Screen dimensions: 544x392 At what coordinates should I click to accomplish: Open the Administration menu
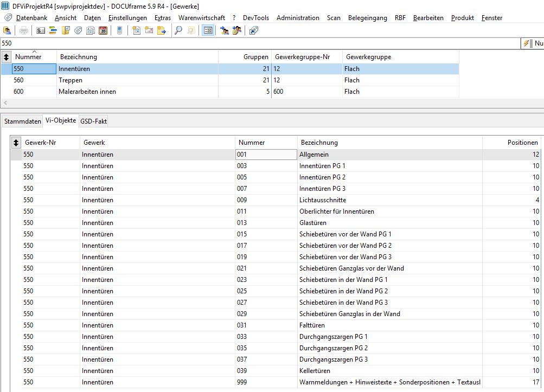[298, 18]
